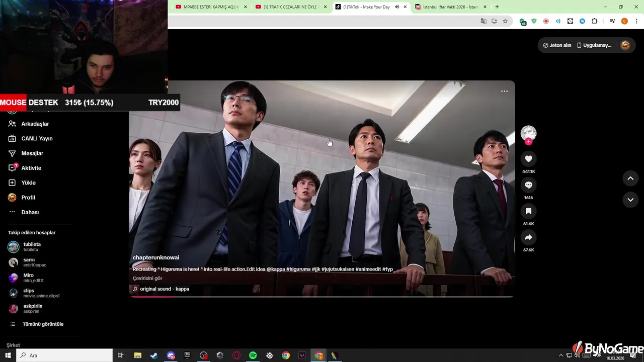Open Chrome three-dot menu
Screen dimensions: 644x362
[x=636, y=21]
